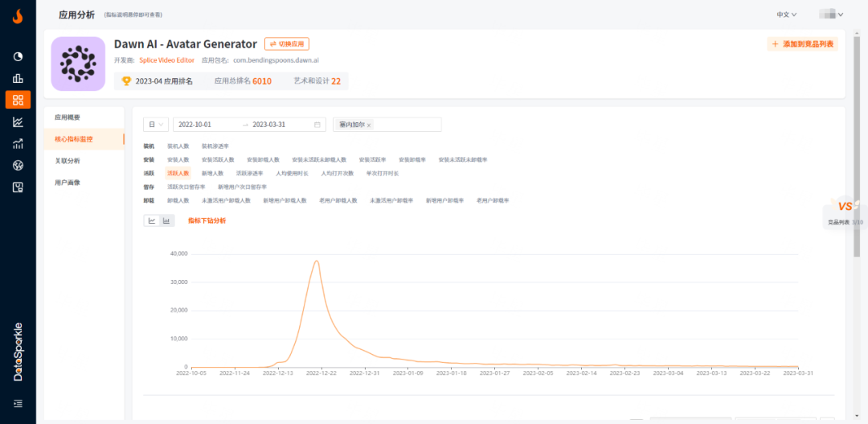
Task: Click the pie chart icon in sidebar
Action: click(x=18, y=56)
